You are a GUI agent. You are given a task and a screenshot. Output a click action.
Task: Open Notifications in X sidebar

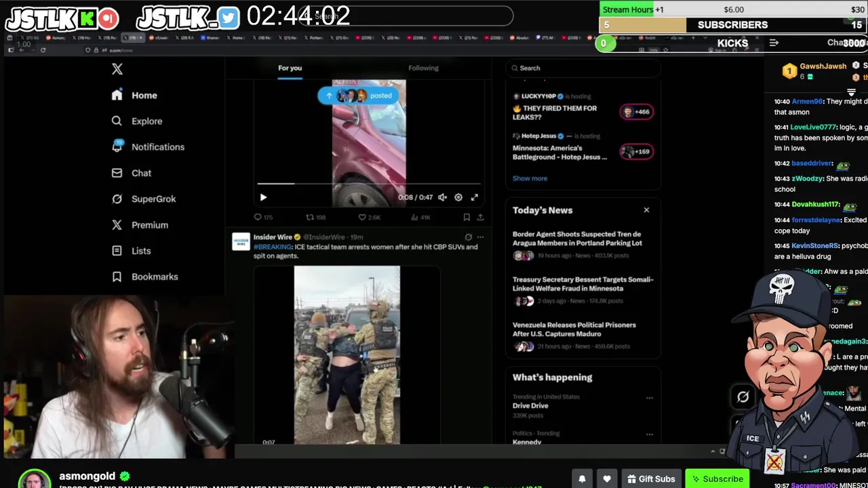pyautogui.click(x=148, y=147)
